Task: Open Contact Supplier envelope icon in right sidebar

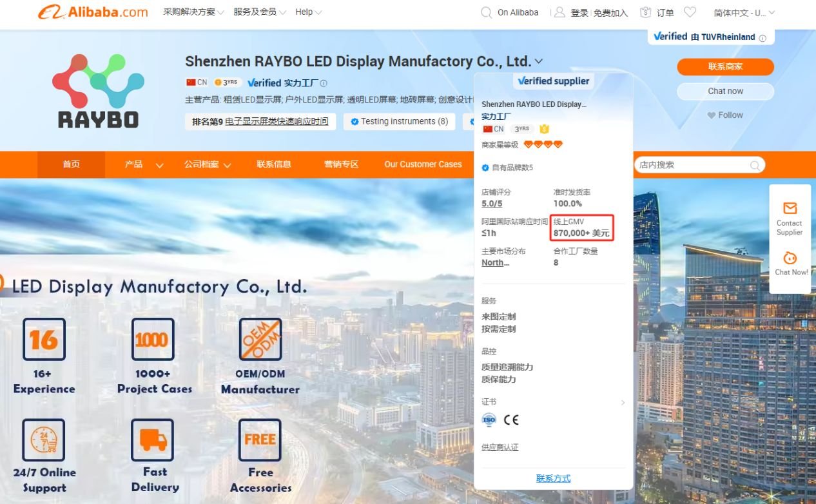Action: (790, 209)
